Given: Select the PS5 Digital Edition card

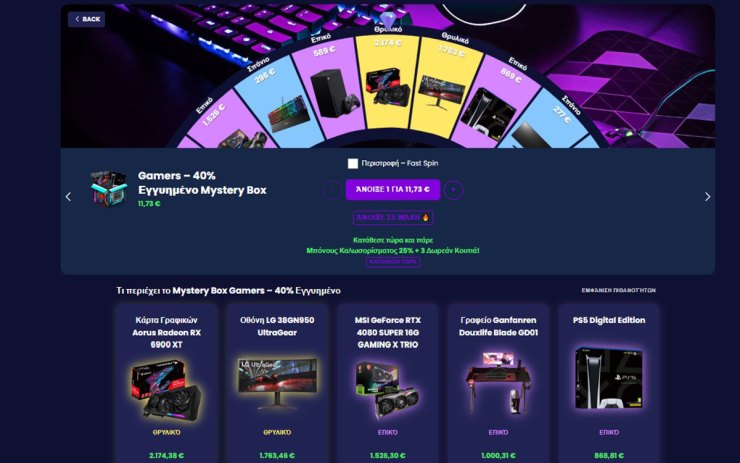Looking at the screenshot, I should [x=609, y=384].
